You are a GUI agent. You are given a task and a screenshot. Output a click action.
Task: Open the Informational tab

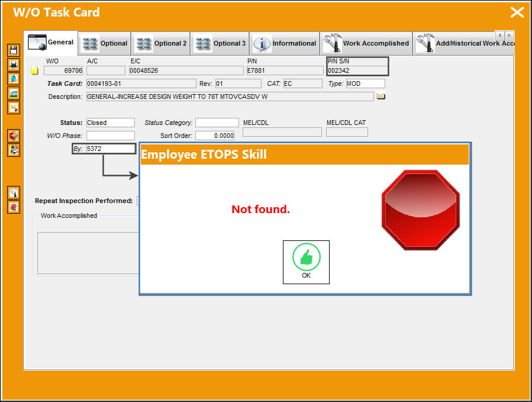coord(285,43)
